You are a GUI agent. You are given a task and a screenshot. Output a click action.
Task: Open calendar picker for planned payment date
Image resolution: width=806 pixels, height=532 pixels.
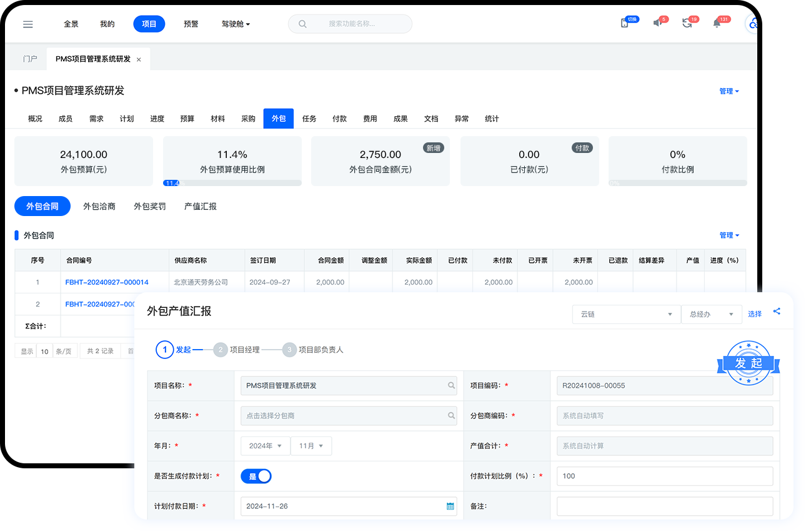450,506
